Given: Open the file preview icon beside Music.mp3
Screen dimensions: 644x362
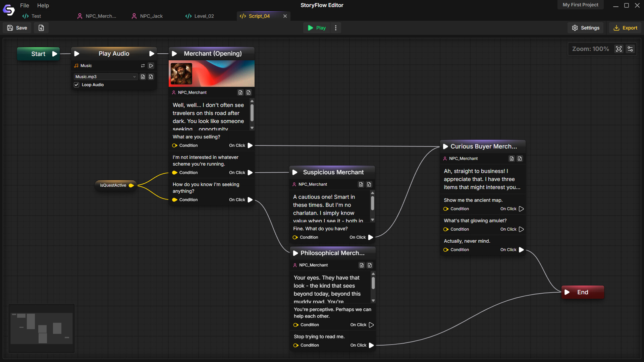Looking at the screenshot, I should pos(143,77).
